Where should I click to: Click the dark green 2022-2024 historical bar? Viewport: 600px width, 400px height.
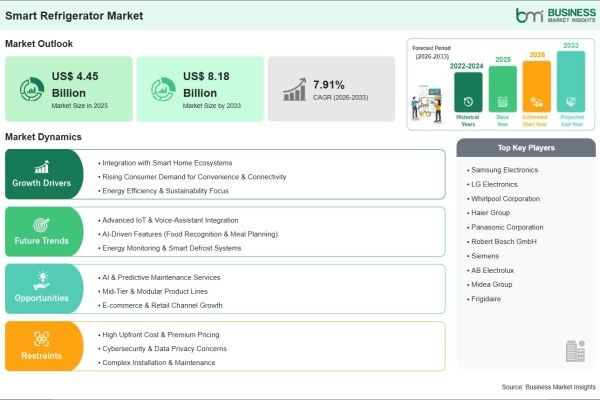coord(468,92)
